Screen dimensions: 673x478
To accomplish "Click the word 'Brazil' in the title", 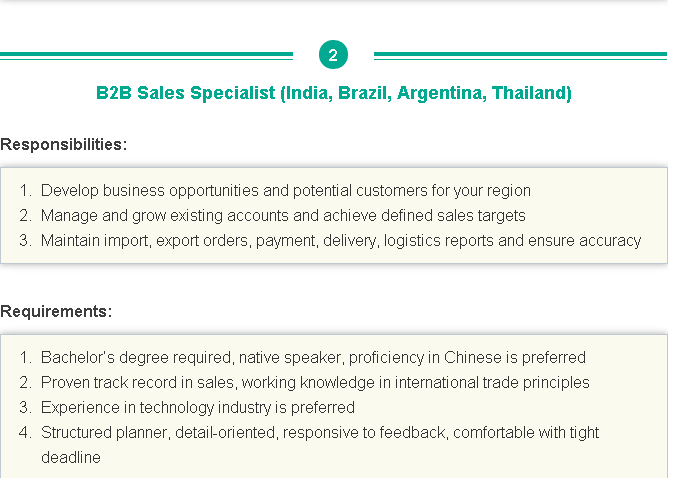I will pos(365,93).
